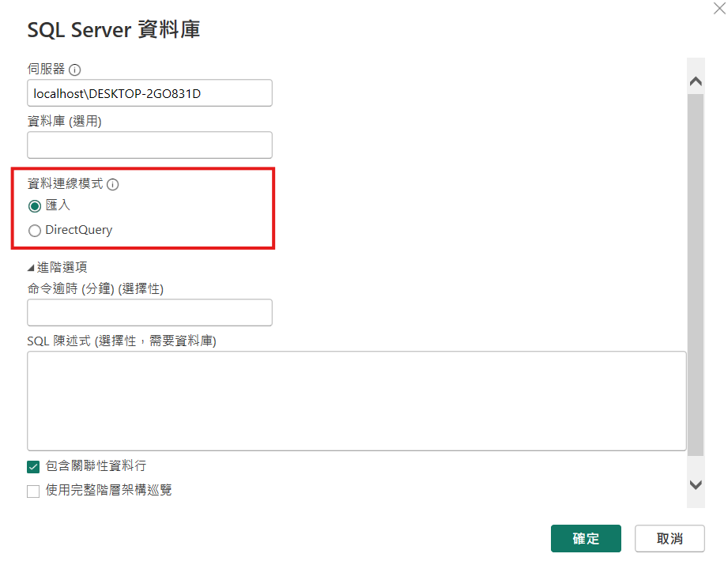The width and height of the screenshot is (728, 580).
Task: Click the 資料連線模式 label text
Action: [x=65, y=184]
